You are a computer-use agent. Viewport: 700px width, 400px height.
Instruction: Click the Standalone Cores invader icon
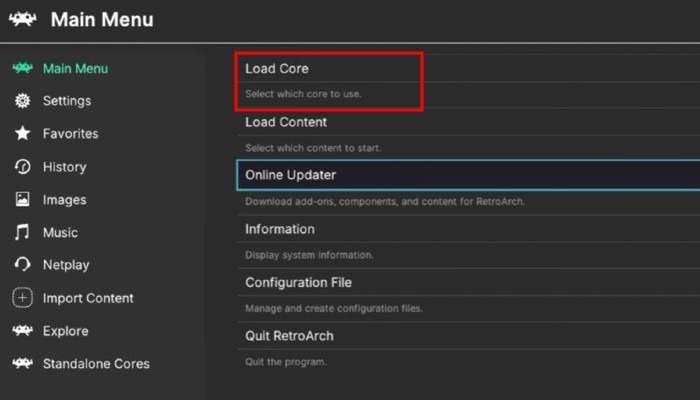tap(22, 363)
